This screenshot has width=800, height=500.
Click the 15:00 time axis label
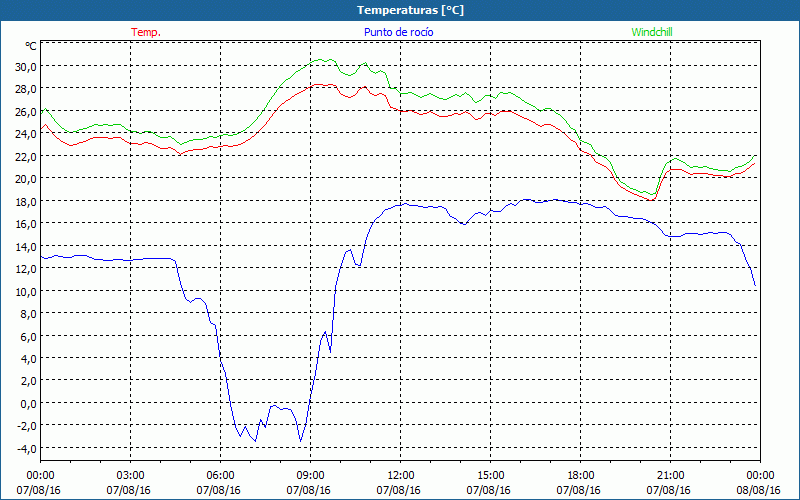(x=490, y=476)
